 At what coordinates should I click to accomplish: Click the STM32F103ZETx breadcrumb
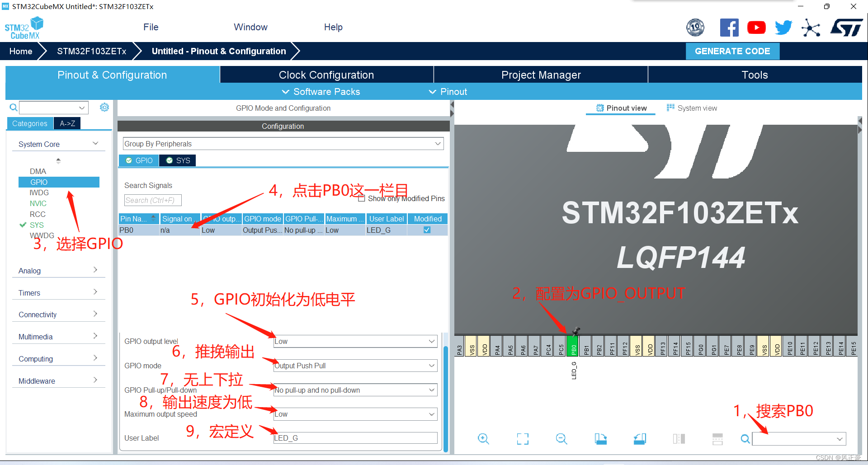click(x=91, y=51)
